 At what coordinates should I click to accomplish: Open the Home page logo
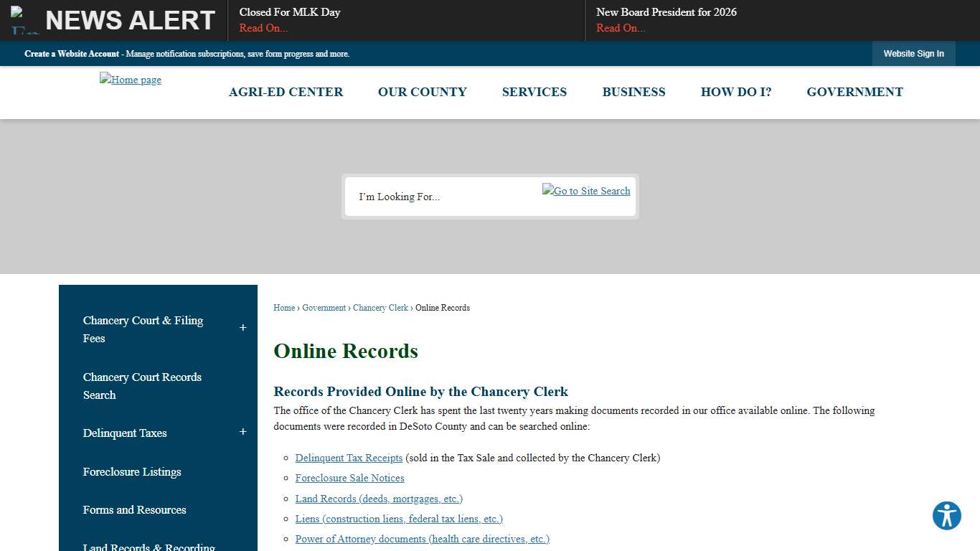[x=130, y=80]
